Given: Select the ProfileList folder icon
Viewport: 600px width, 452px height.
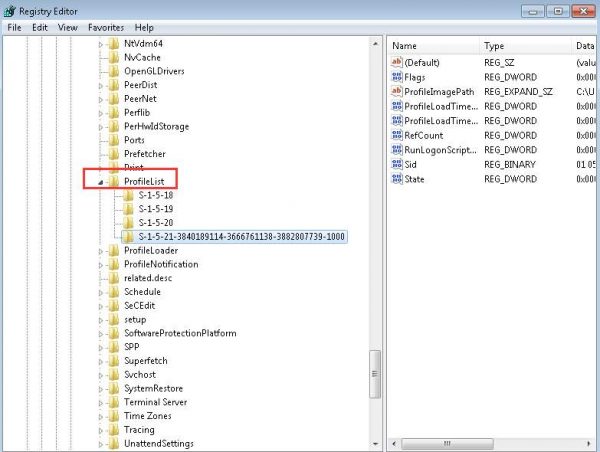Looking at the screenshot, I should coord(114,181).
